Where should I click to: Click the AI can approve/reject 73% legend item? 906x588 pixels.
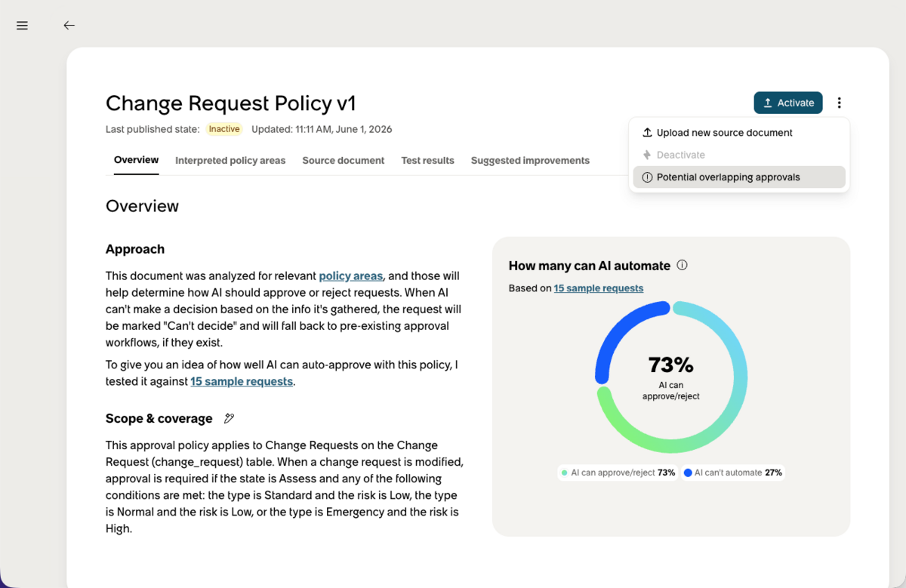[618, 473]
